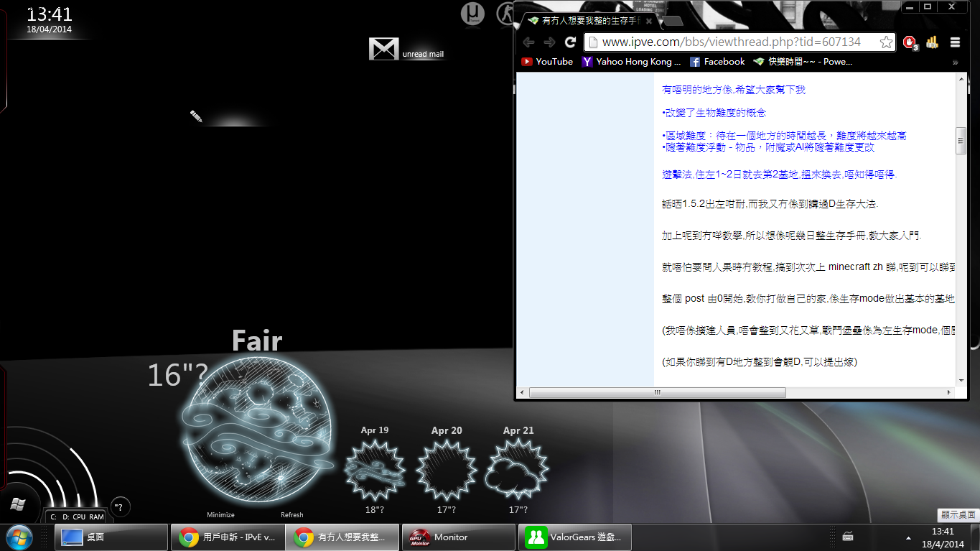The image size is (980, 551).
Task: Click the CPU label in gauge widget
Action: [79, 517]
